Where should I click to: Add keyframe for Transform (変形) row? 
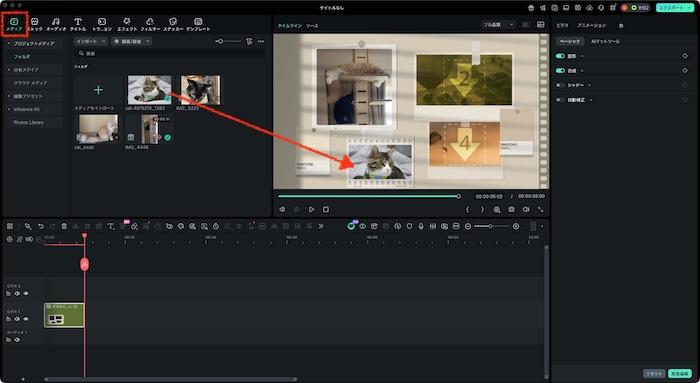pos(685,56)
